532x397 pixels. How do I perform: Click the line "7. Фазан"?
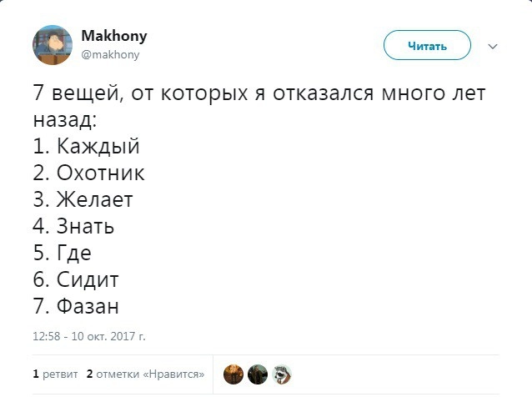[78, 306]
